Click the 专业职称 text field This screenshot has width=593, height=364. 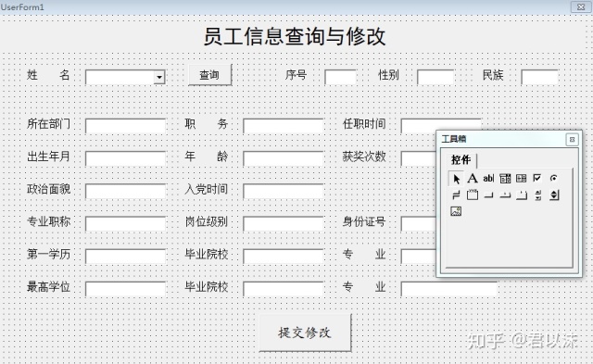tap(125, 224)
